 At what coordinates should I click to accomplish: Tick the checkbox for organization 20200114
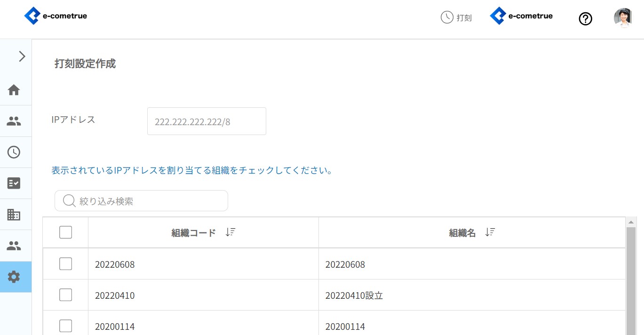tap(65, 326)
